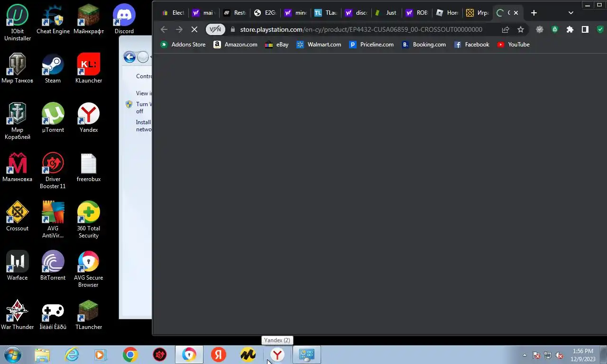Viewport: 607px width, 364px height.
Task: Open KLauncher desktop shortcut
Action: pos(89,69)
